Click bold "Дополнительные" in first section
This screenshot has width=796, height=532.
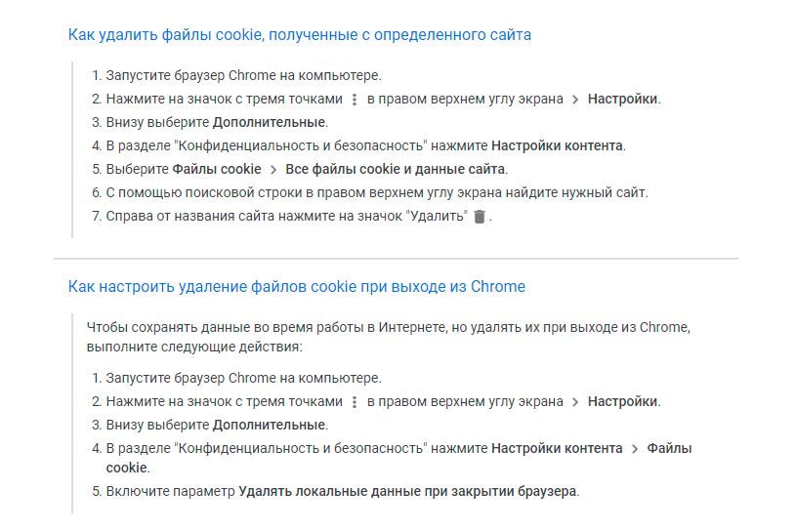click(x=269, y=123)
